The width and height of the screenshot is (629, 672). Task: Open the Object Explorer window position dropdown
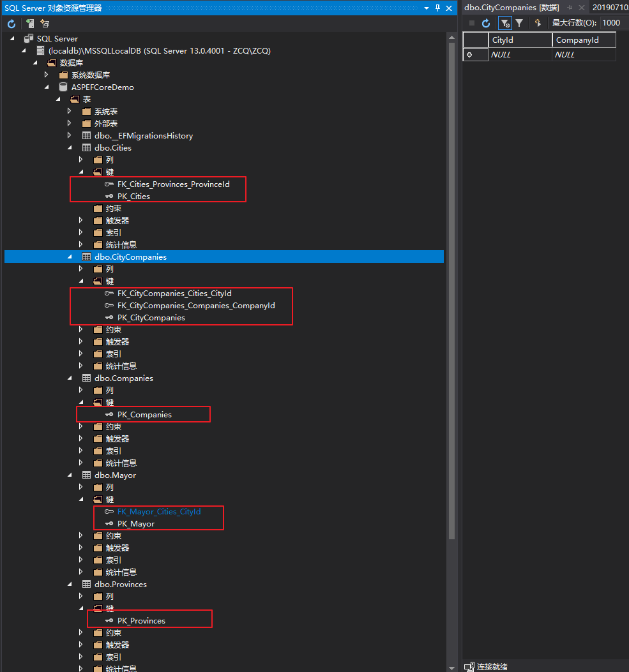coord(427,8)
